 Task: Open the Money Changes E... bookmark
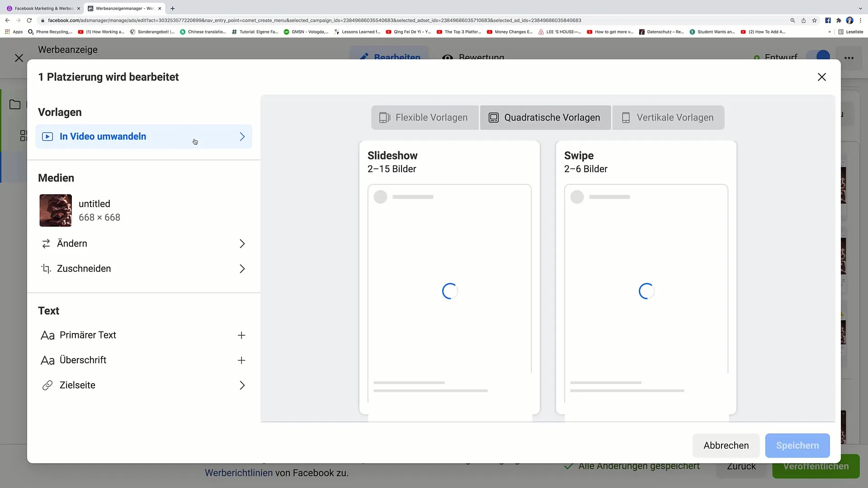tap(509, 32)
